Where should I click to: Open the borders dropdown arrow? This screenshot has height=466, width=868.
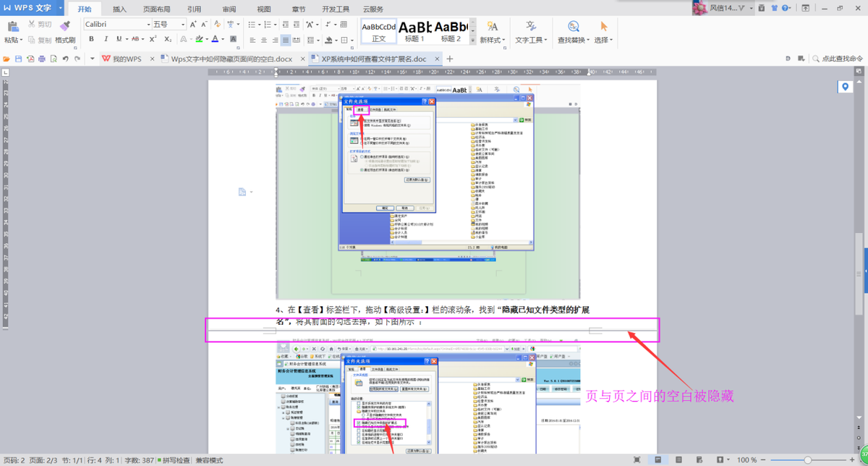coord(353,39)
